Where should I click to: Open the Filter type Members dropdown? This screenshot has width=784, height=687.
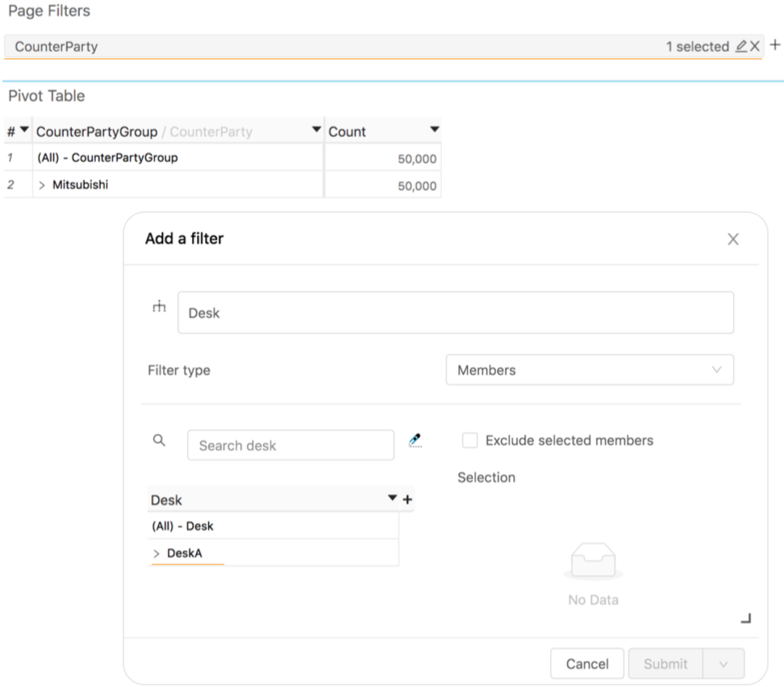coord(590,370)
